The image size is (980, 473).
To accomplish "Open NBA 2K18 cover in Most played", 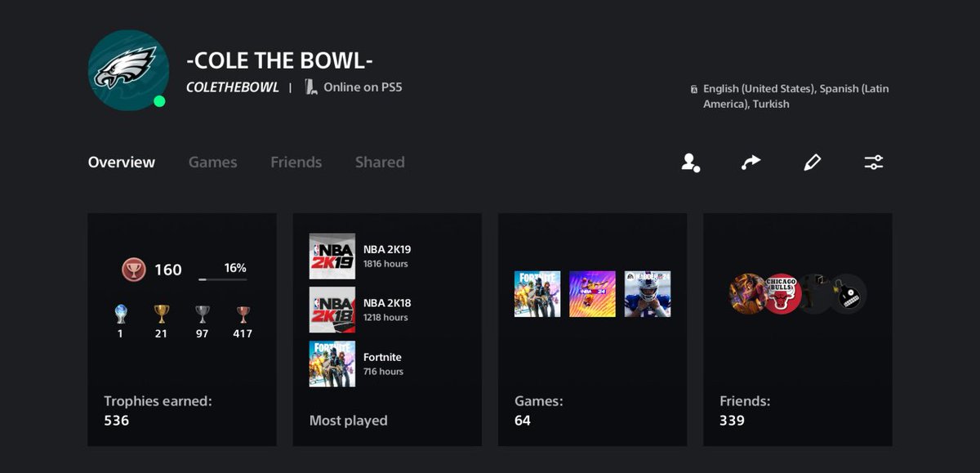I will 332,310.
